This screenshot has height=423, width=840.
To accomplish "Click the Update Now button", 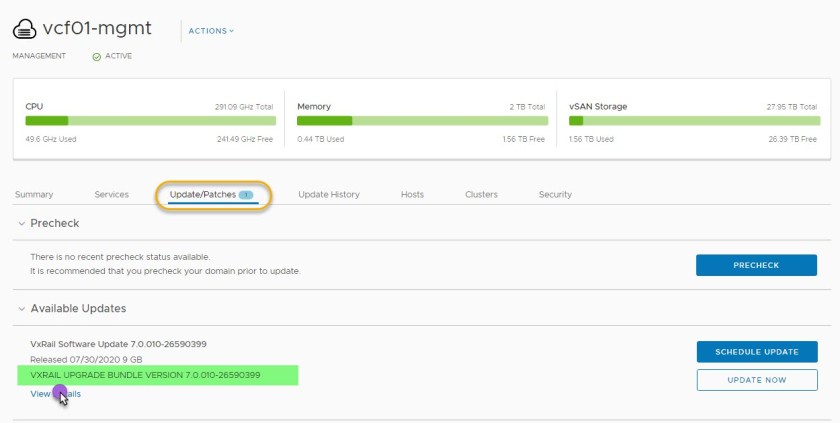I will point(756,380).
